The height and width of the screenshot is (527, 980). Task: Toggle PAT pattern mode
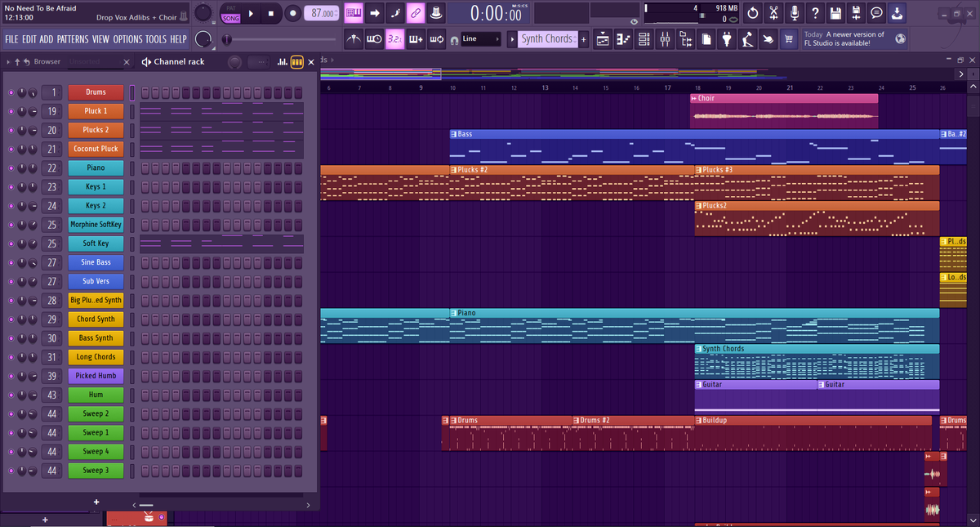pos(231,7)
